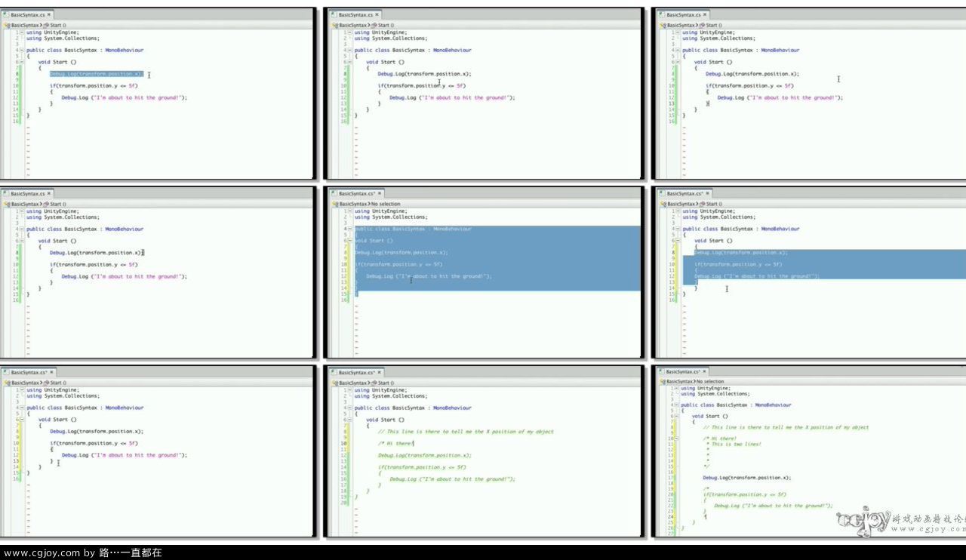Image resolution: width=966 pixels, height=560 pixels.
Task: Click the '* This is two lines!' comment
Action: coord(732,444)
